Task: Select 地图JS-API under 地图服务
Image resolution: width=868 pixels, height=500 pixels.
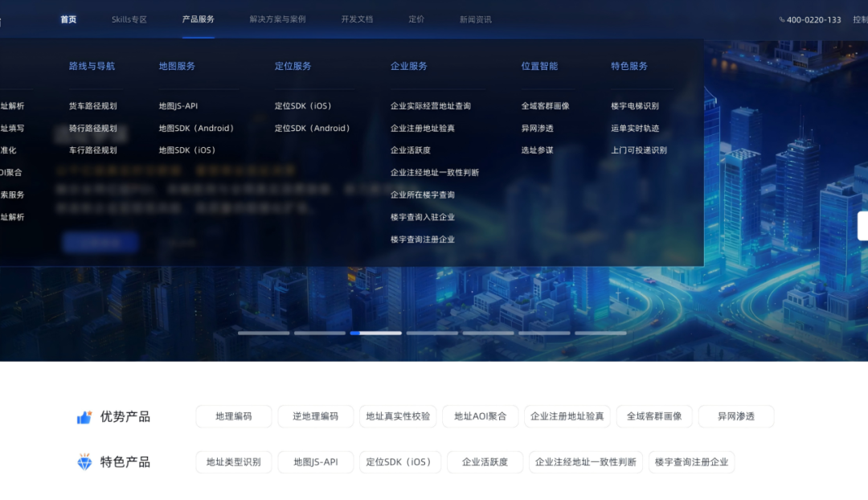Action: pyautogui.click(x=178, y=106)
